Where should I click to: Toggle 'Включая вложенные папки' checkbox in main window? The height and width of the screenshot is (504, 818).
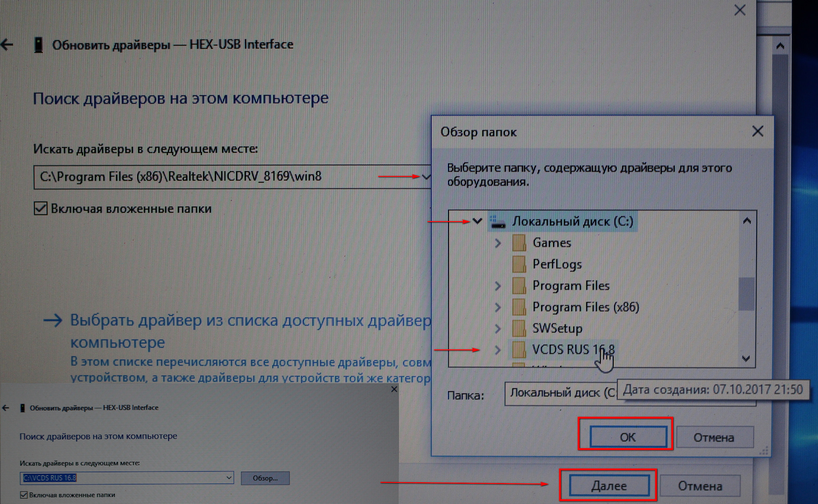tap(40, 209)
